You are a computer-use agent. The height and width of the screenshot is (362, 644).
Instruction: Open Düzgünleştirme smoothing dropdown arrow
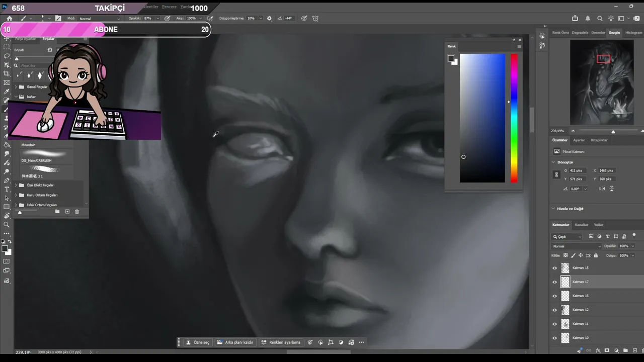coord(260,18)
